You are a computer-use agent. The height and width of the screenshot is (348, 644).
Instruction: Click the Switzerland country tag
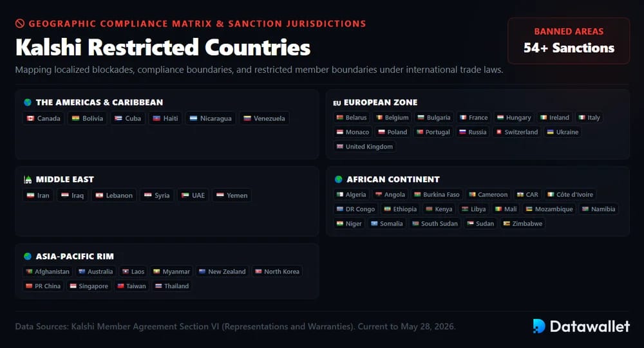coord(517,132)
